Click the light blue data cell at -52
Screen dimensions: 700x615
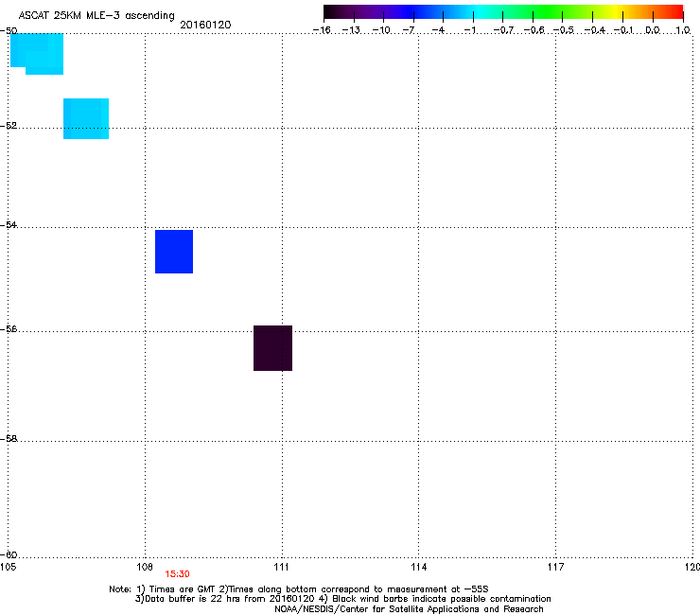86,119
